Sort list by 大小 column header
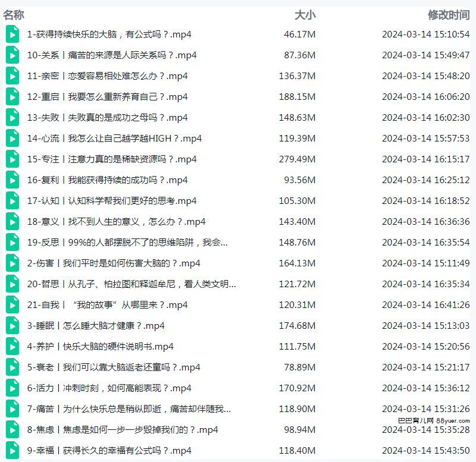Screen dimensions: 476x462 pos(305,15)
